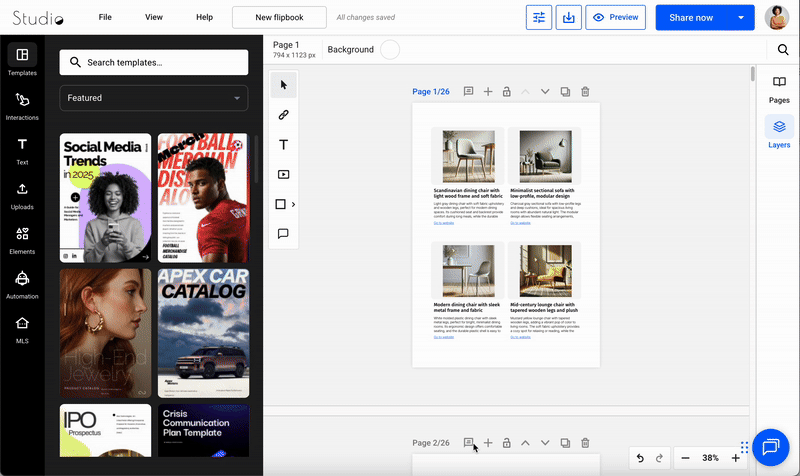Open the File menu
The height and width of the screenshot is (476, 800).
click(105, 17)
